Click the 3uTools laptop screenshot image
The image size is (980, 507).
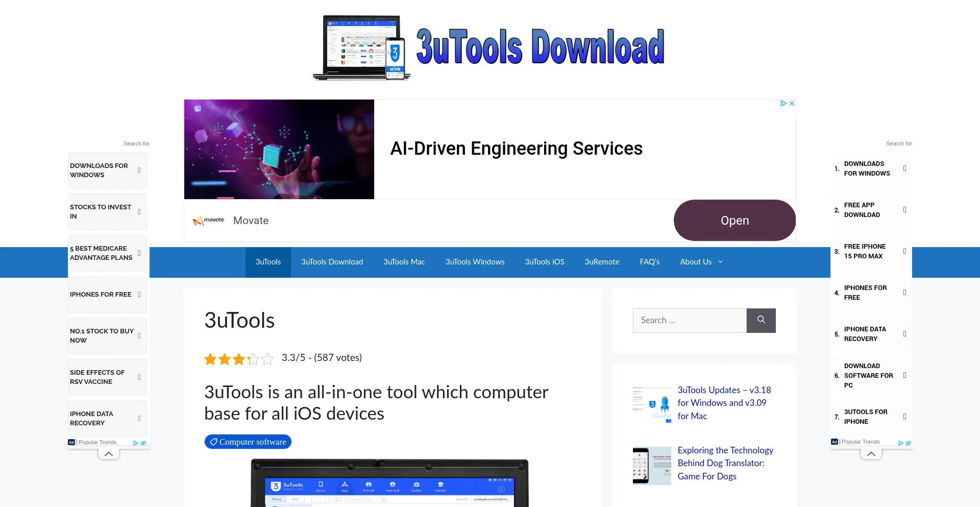point(389,482)
